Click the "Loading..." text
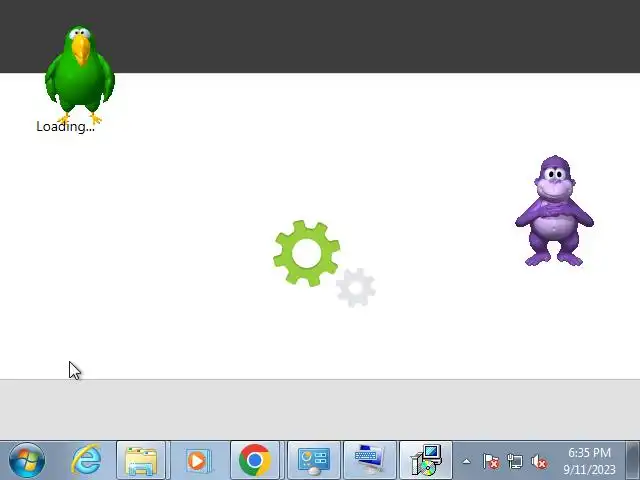The height and width of the screenshot is (480, 640). click(x=65, y=127)
